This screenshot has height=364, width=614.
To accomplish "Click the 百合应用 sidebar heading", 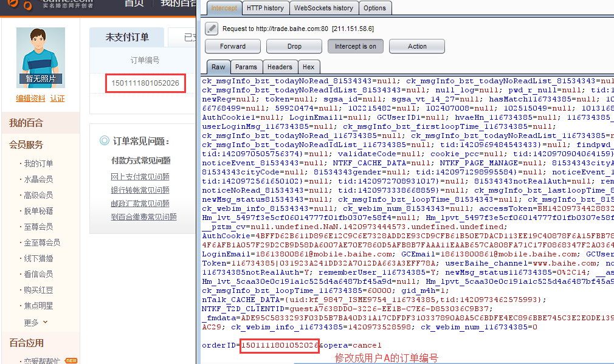I will [26, 343].
